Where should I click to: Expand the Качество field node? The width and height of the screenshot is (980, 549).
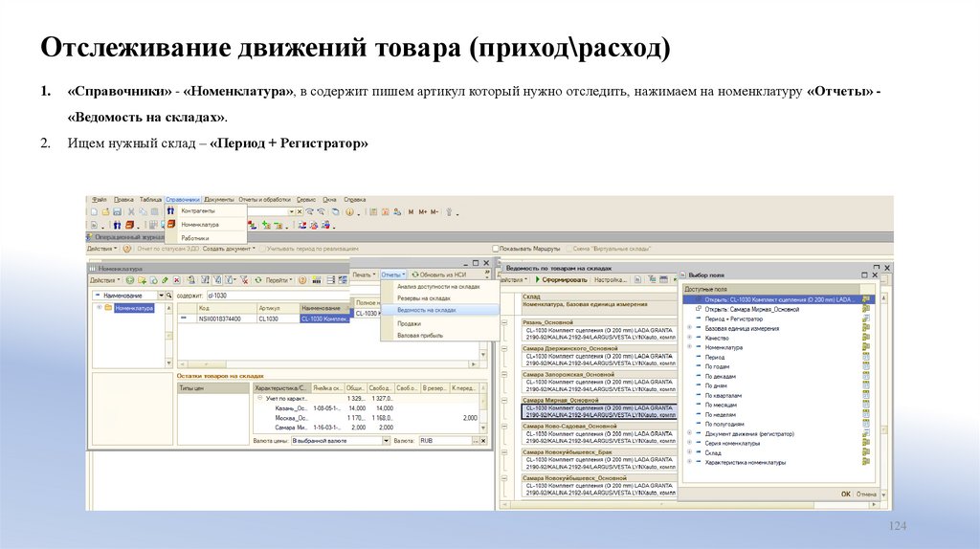(689, 338)
